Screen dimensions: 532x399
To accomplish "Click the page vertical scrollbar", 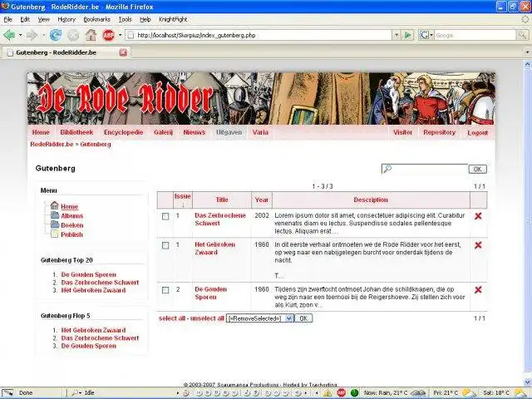I will tap(528, 220).
